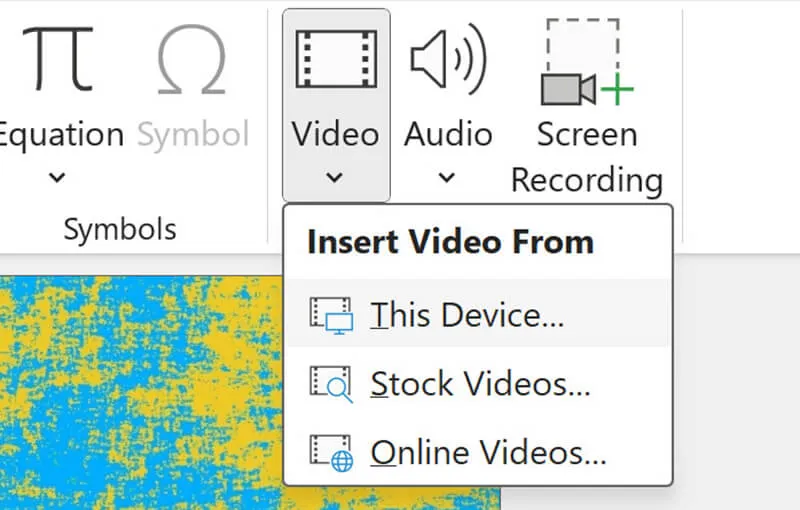Select "This Device..." menu entry

coord(467,315)
